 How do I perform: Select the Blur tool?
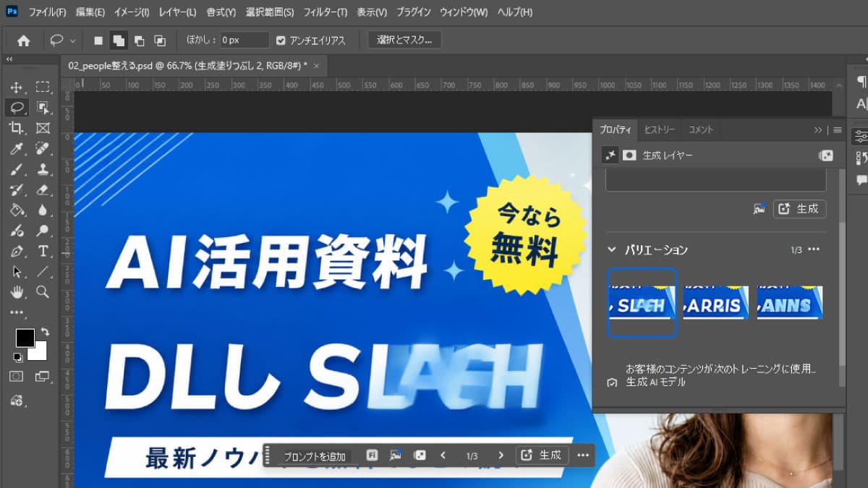[x=43, y=210]
